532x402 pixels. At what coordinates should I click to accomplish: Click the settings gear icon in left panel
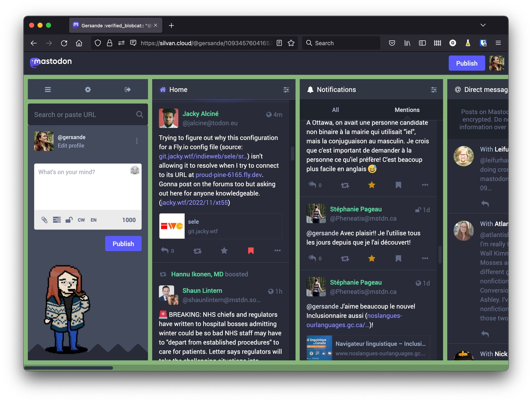(x=88, y=90)
